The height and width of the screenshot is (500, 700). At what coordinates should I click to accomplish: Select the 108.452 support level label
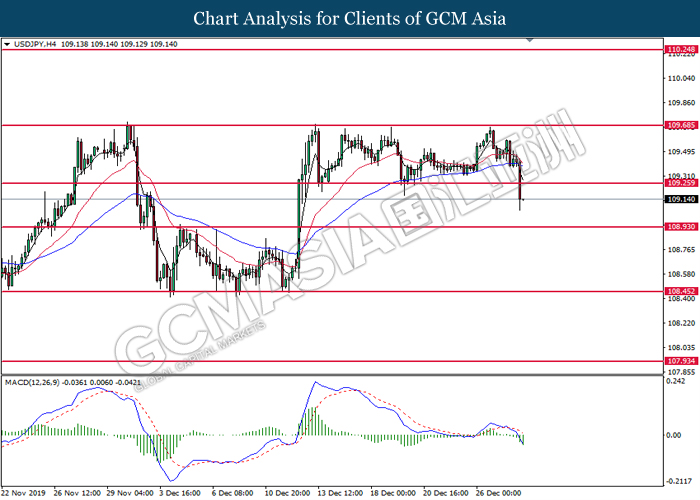(681, 291)
